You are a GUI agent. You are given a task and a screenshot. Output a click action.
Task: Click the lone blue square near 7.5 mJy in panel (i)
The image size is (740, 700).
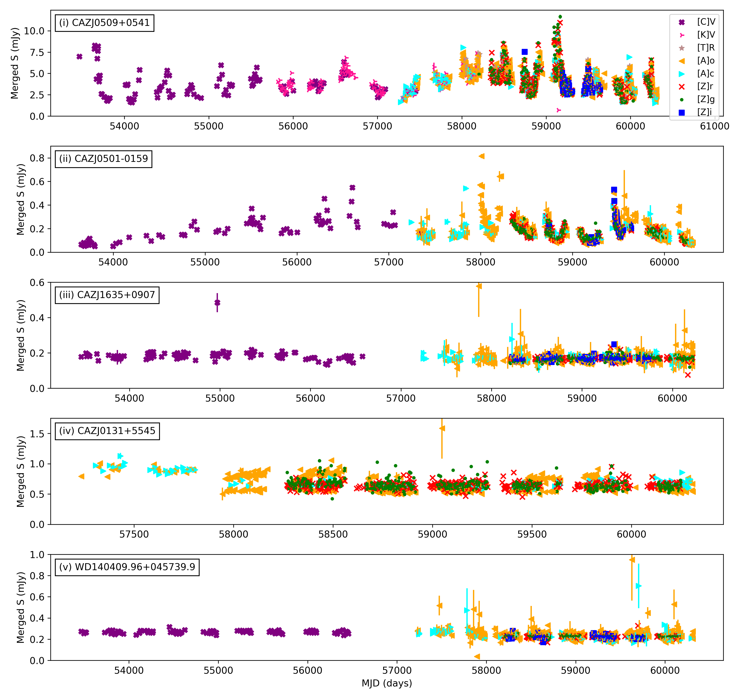tap(525, 52)
